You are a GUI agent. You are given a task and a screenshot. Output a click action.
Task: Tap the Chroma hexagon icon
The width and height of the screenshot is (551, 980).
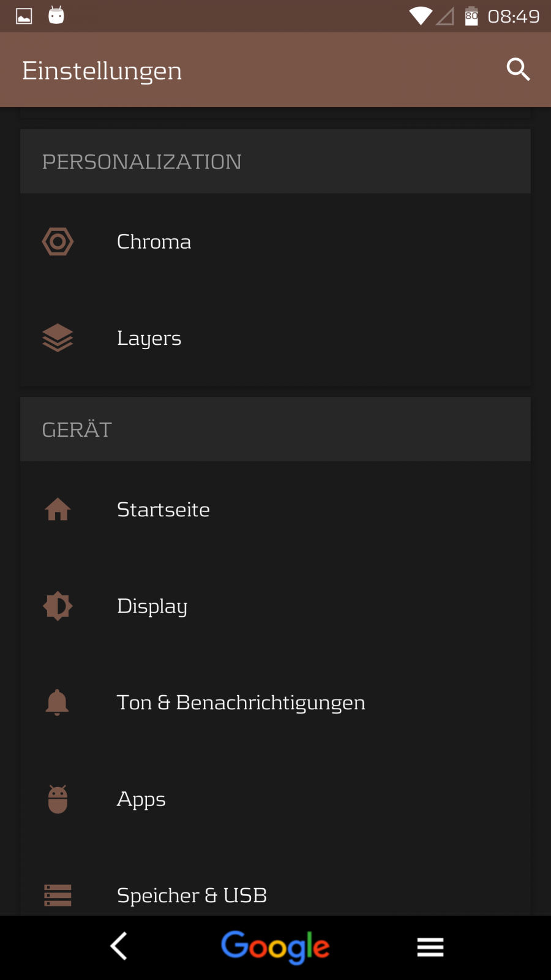[58, 242]
